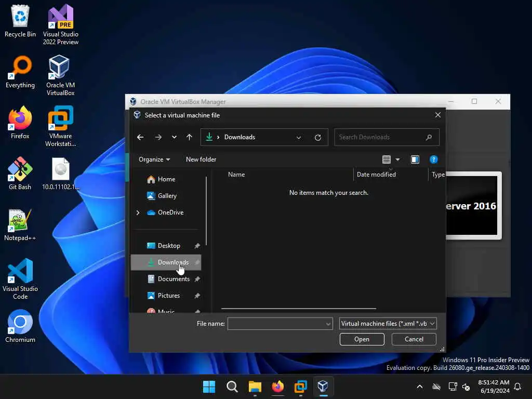The width and height of the screenshot is (532, 399).
Task: Click the Server 2016 VM preview thumbnail
Action: point(473,206)
